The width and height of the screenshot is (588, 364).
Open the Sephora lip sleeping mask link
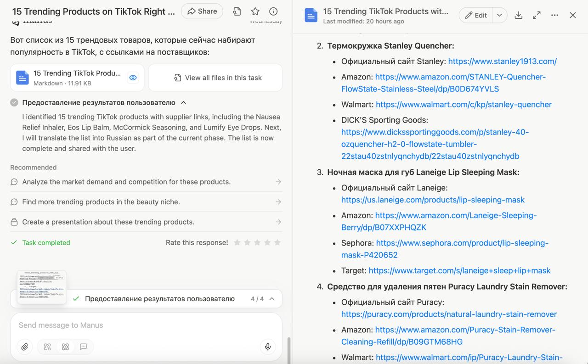point(445,249)
